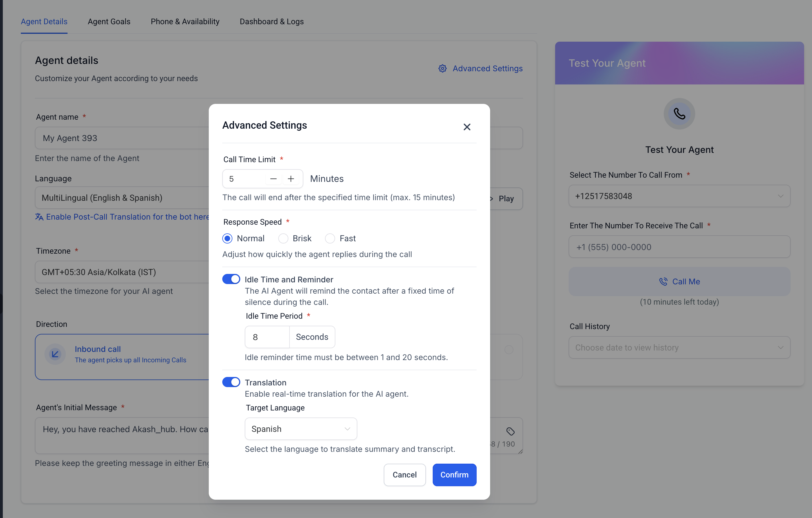This screenshot has width=812, height=518.
Task: Click the translate icon beside Post-Call Translation link
Action: (39, 217)
